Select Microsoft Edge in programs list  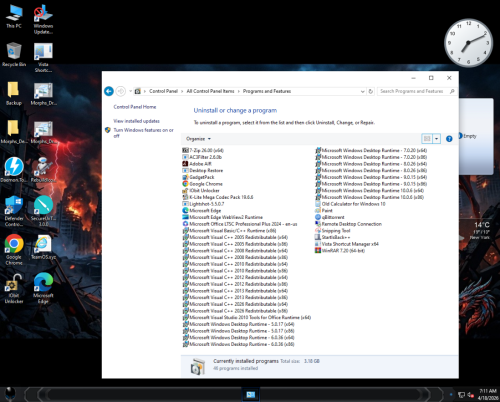point(202,210)
